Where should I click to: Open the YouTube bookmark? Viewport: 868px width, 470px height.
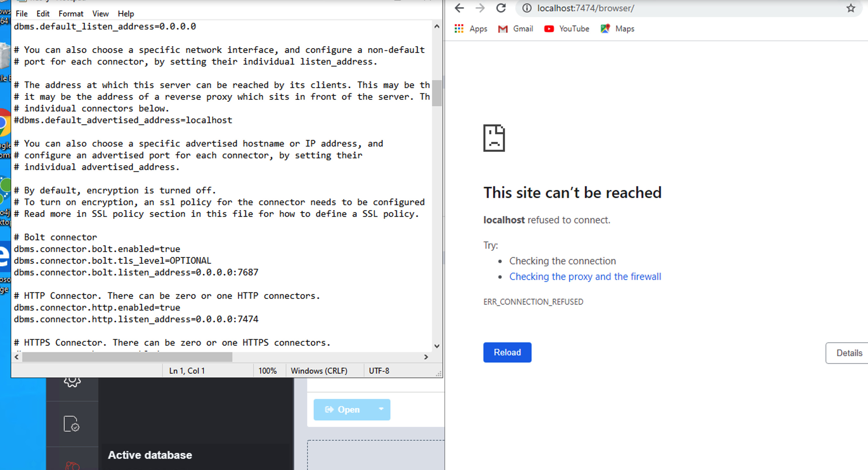coord(567,29)
